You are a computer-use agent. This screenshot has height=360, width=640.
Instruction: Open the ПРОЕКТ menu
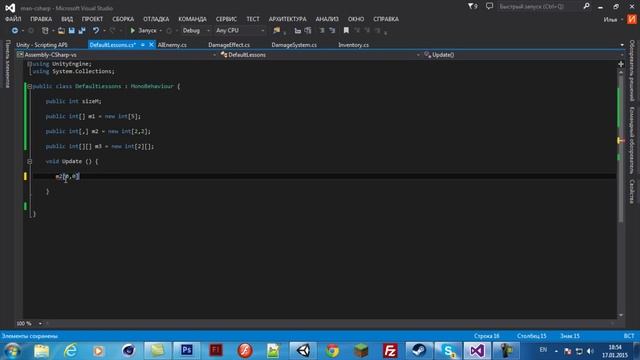92,19
